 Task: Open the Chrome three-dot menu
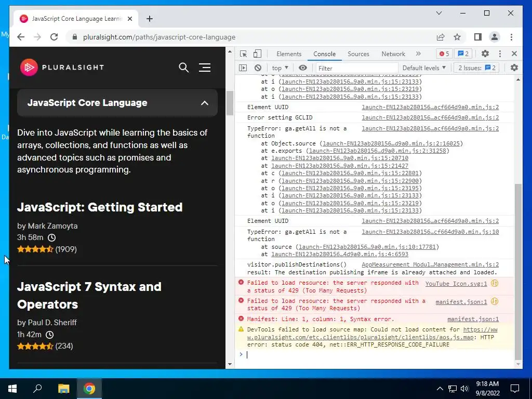[x=511, y=37]
